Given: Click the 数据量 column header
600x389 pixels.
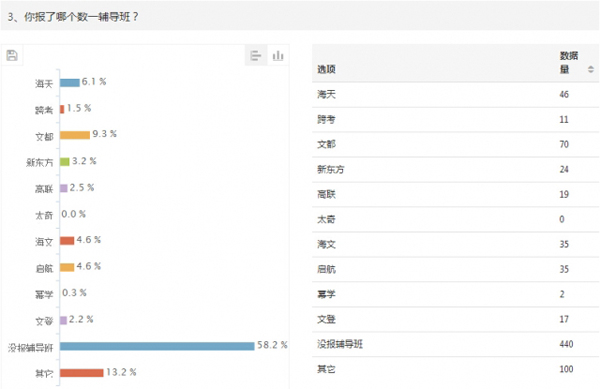Looking at the screenshot, I should pyautogui.click(x=569, y=62).
